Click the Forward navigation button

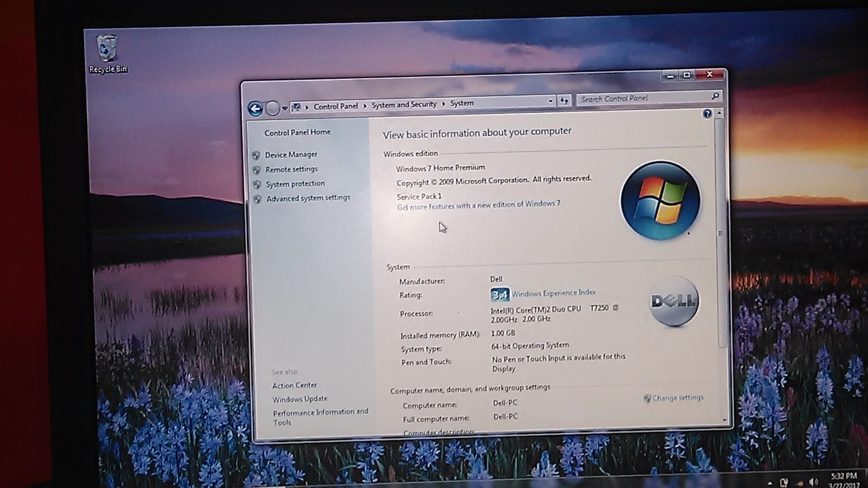click(272, 108)
